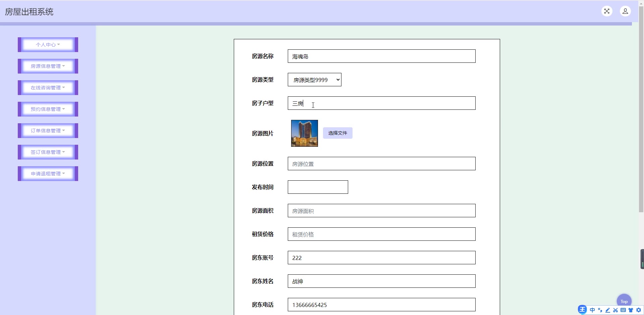Focus the 房源位置 input field

click(382, 164)
